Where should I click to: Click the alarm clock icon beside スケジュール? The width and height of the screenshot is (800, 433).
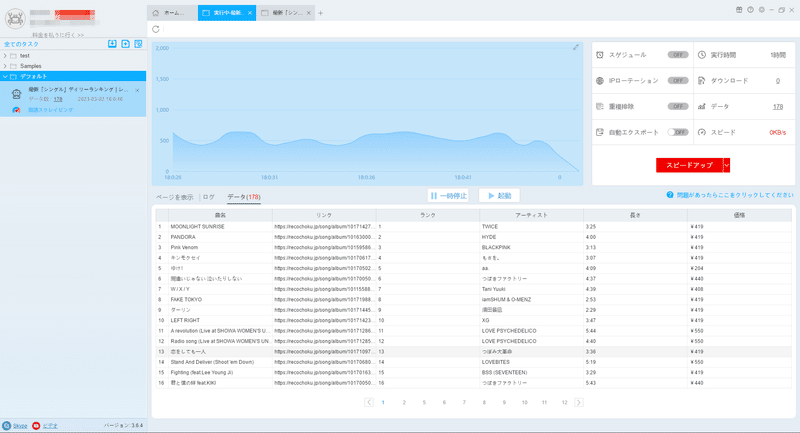600,55
